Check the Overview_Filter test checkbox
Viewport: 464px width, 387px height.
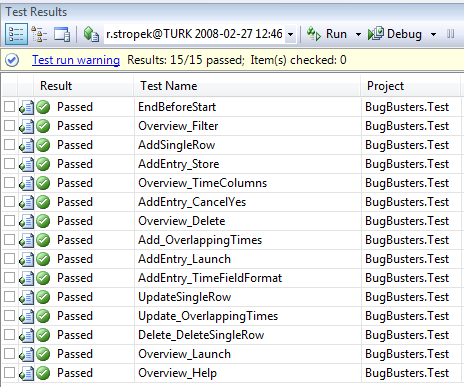[x=9, y=126]
